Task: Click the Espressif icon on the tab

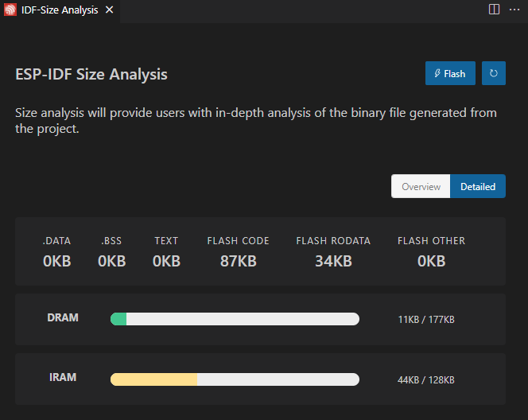Action: [x=10, y=10]
